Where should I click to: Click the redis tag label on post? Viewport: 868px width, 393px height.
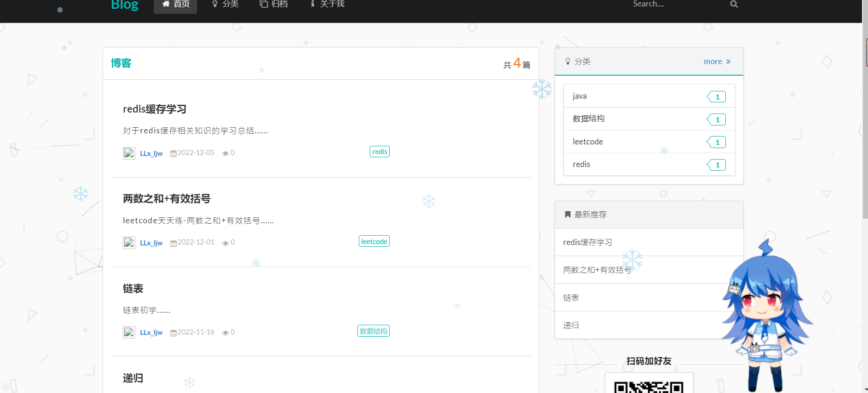(x=380, y=152)
